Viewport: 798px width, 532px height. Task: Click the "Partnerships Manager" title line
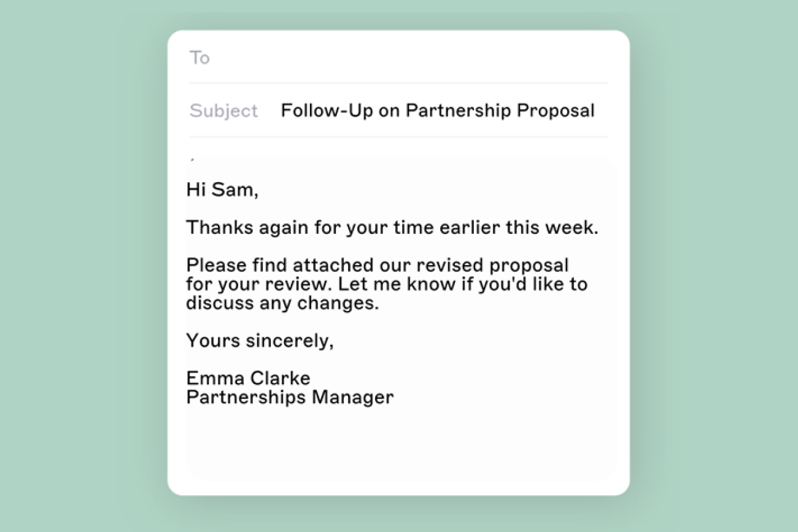[x=290, y=397]
